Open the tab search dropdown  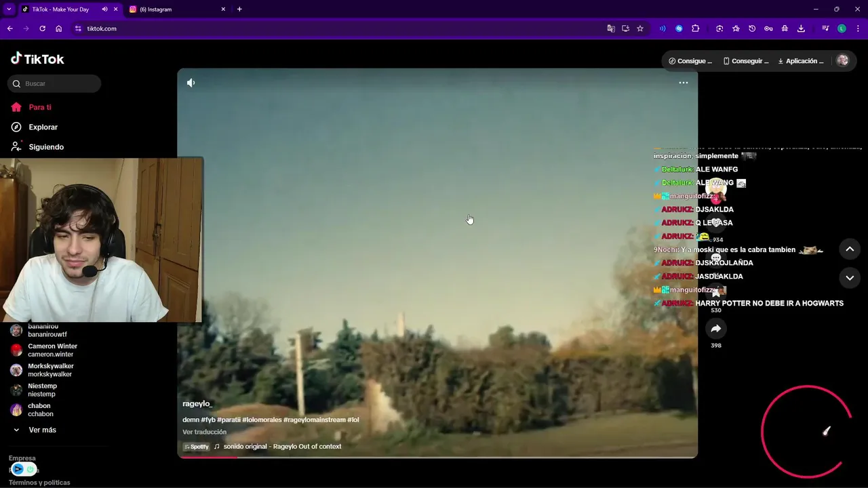pyautogui.click(x=9, y=9)
